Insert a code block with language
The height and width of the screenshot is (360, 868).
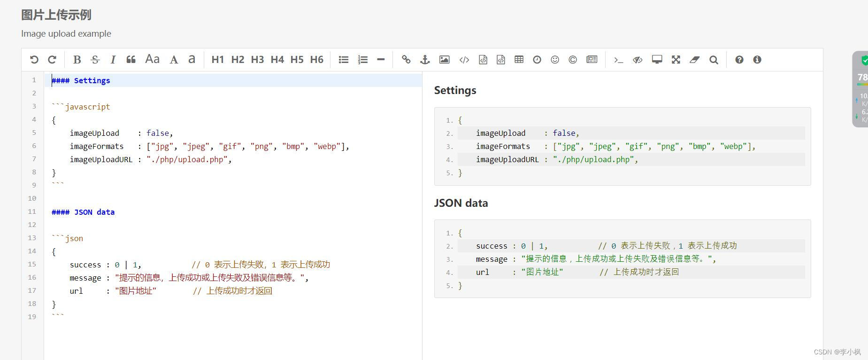(x=501, y=60)
